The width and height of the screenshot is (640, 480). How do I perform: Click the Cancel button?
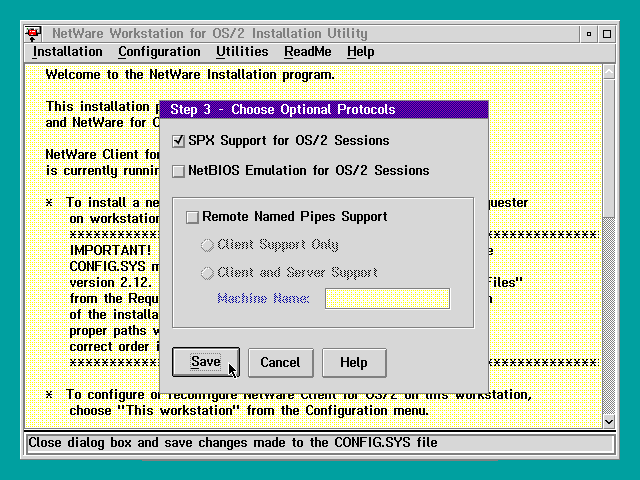click(x=280, y=362)
